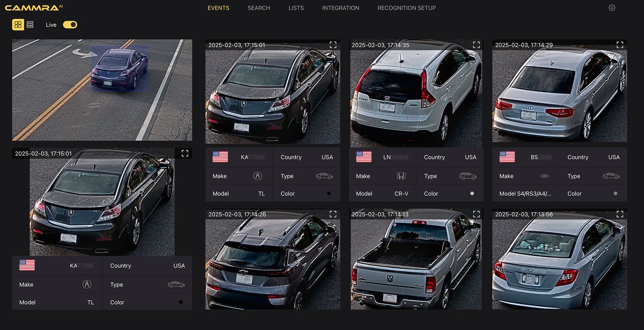Viewport: 644px width, 330px height.
Task: Expand the 17:14:35 Honda CR-V image
Action: coord(476,45)
